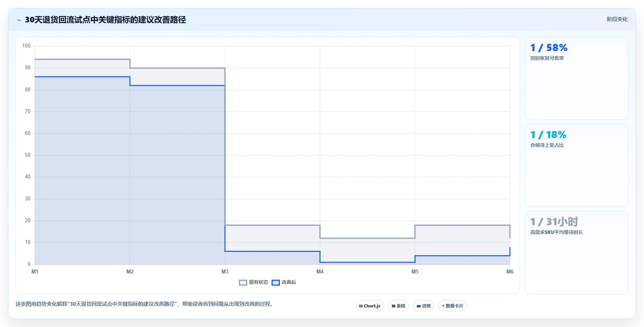Click the 高需求SKU平均等待时长 card label

point(557,232)
